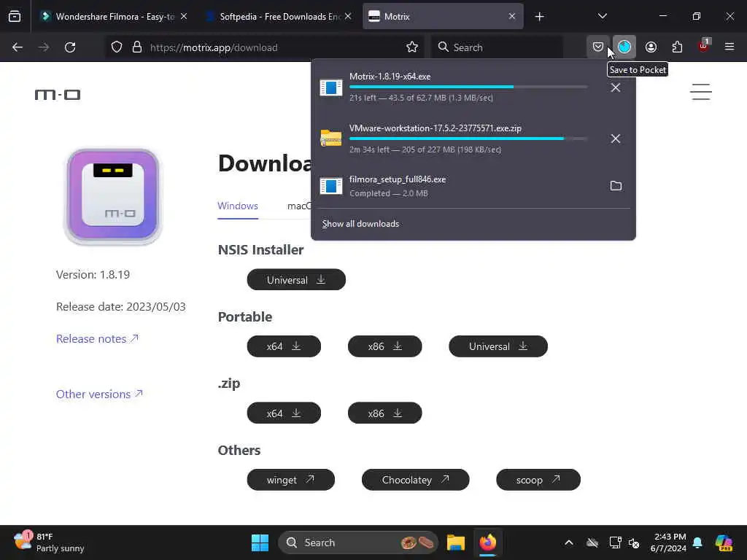Download the Portable Universal build
The height and width of the screenshot is (560, 747).
(498, 346)
